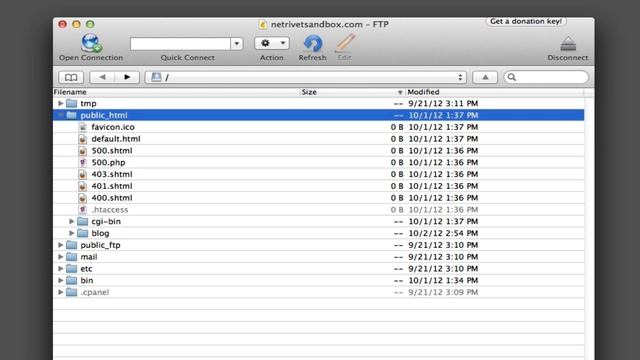The width and height of the screenshot is (640, 360).
Task: Click the favicon.ico file icon
Action: [x=82, y=127]
